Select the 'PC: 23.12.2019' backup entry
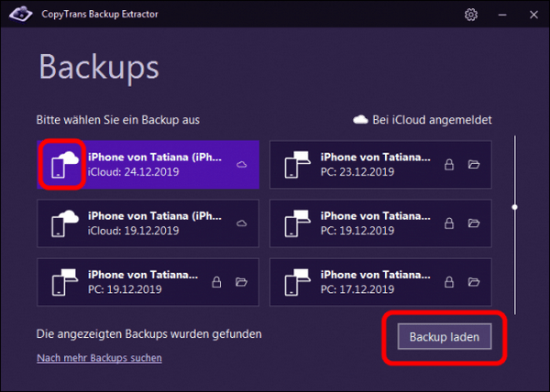This screenshot has height=392, width=550. 380,165
